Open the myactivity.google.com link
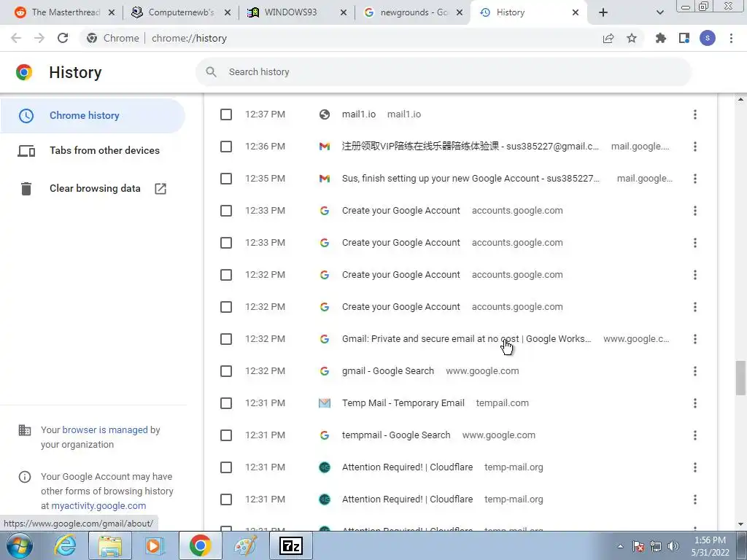The image size is (747, 560). pyautogui.click(x=98, y=506)
